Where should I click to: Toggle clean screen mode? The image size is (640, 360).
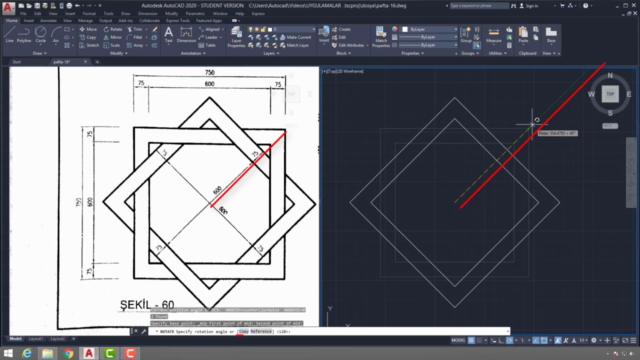pos(625,340)
